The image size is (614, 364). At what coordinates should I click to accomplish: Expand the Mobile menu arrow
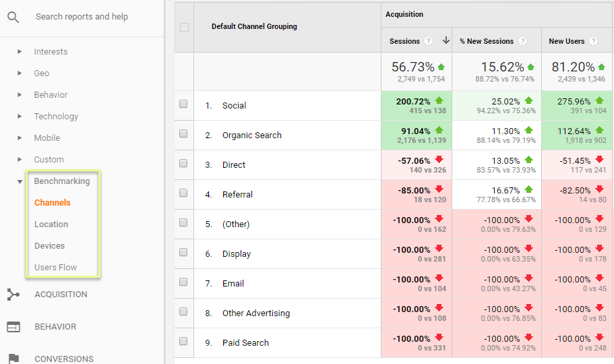20,138
